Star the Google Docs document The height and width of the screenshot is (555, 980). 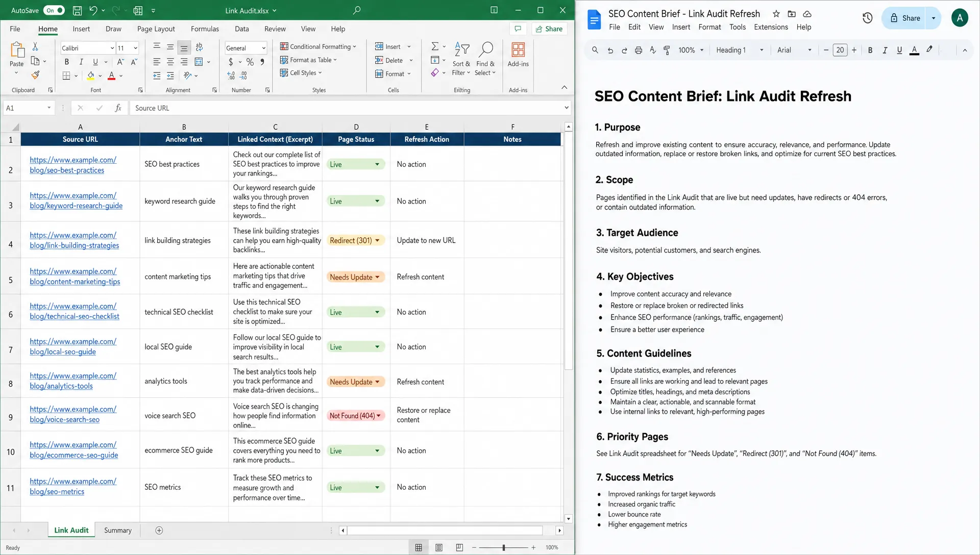pyautogui.click(x=776, y=14)
